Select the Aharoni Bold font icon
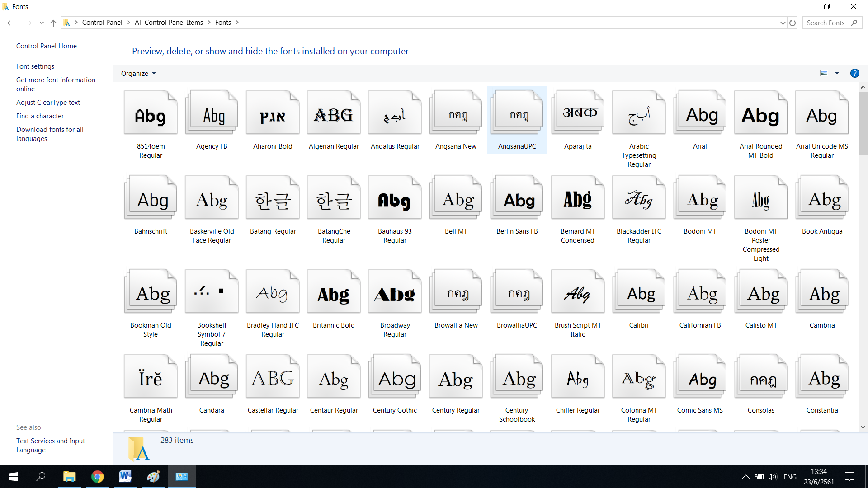868x488 pixels. click(x=273, y=113)
